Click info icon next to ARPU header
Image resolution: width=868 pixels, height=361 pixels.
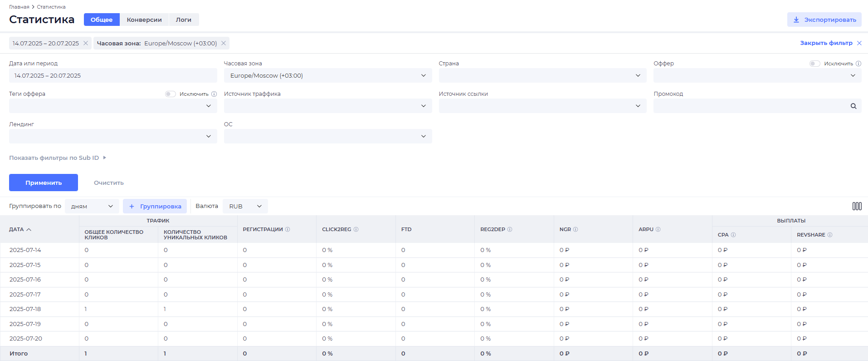pos(658,229)
